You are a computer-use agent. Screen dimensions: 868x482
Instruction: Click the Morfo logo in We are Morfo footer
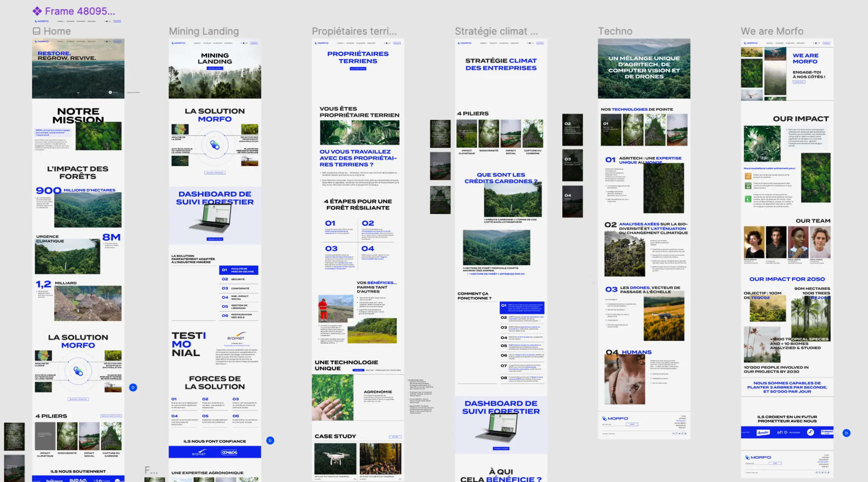click(758, 457)
